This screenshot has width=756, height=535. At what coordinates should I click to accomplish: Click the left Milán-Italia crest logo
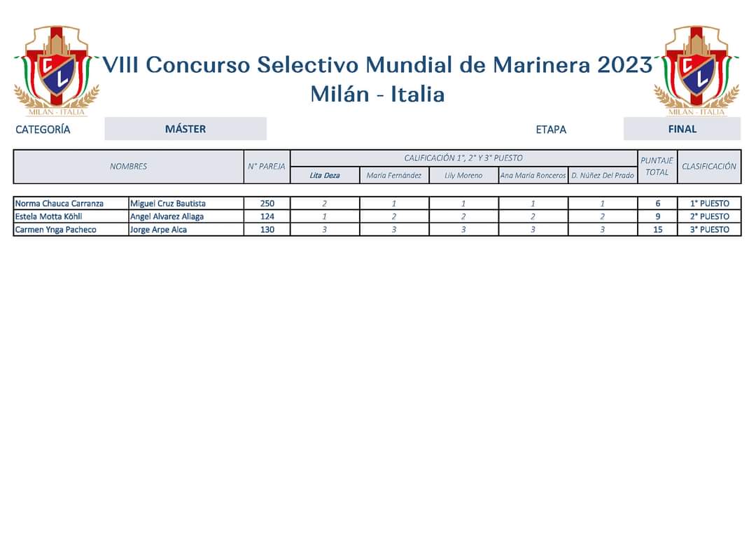click(x=57, y=71)
